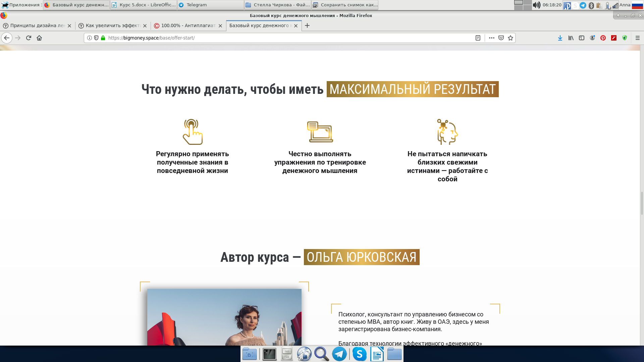
Task: Open Telegram from the bottom dock
Action: click(339, 354)
